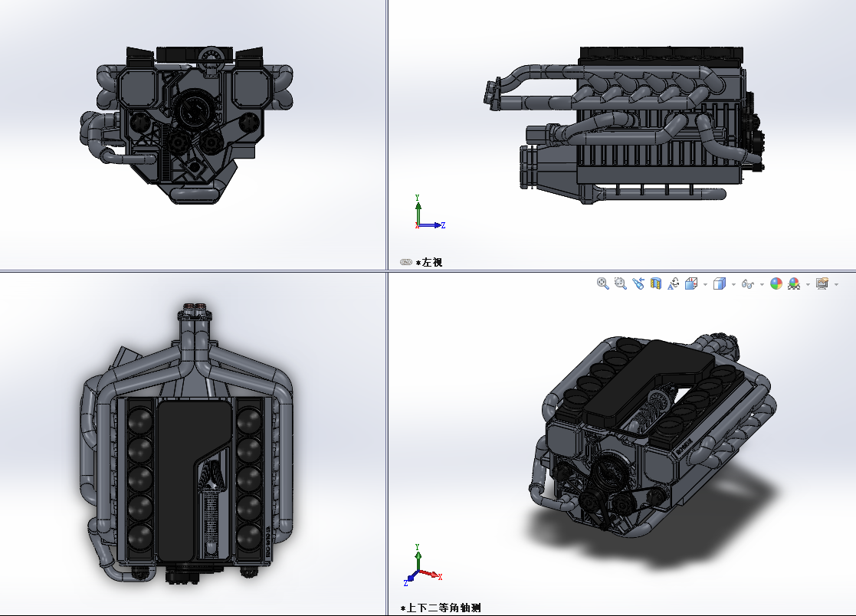Click the Zoom to Fit magnifier icon
856x616 pixels.
[602, 283]
